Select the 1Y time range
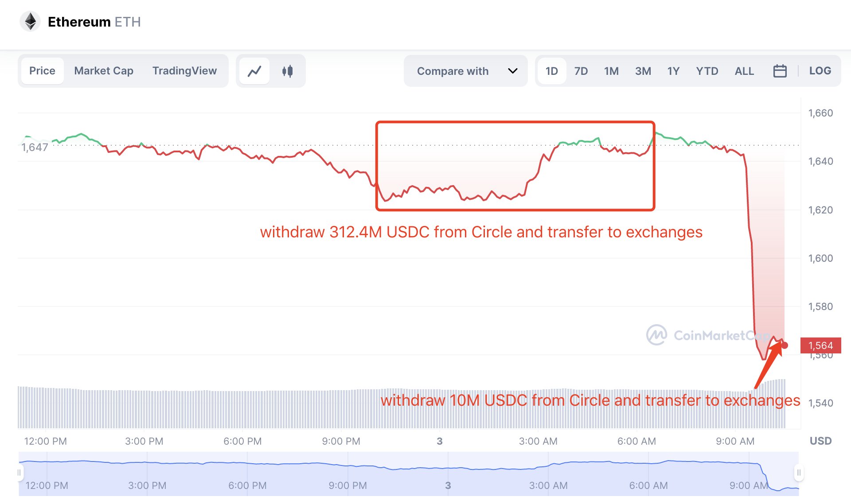 click(673, 70)
